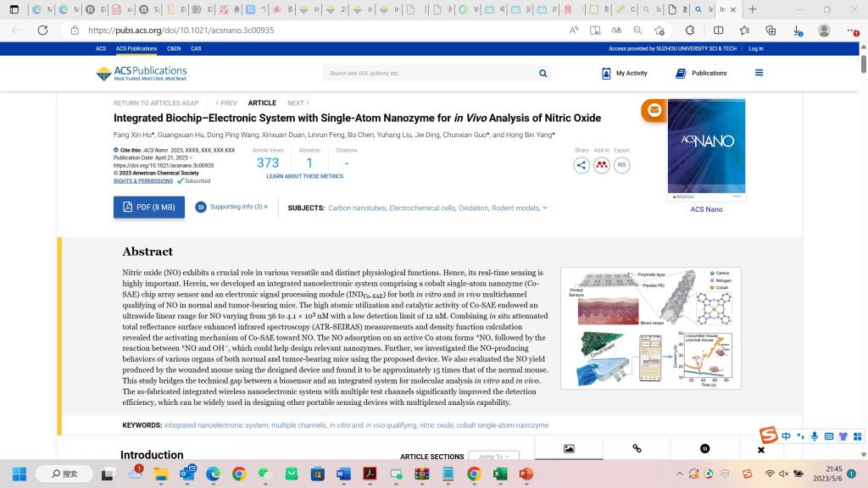
Task: Open the Supporting Info (3) link
Action: point(231,207)
